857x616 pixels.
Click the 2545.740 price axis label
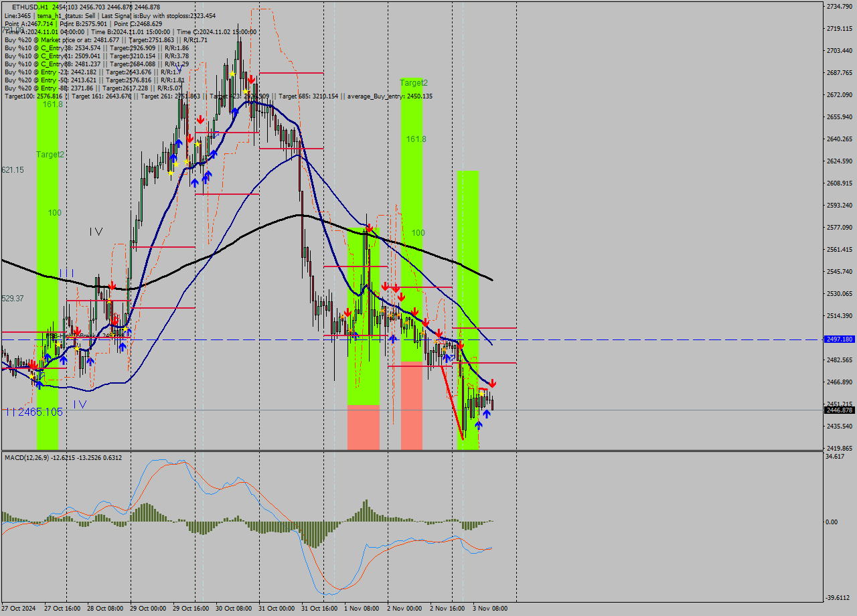[840, 271]
